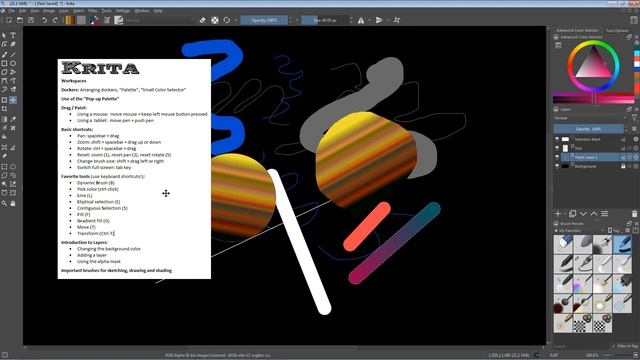
Task: Open the vertical mirror options arrow
Action: [387, 20]
